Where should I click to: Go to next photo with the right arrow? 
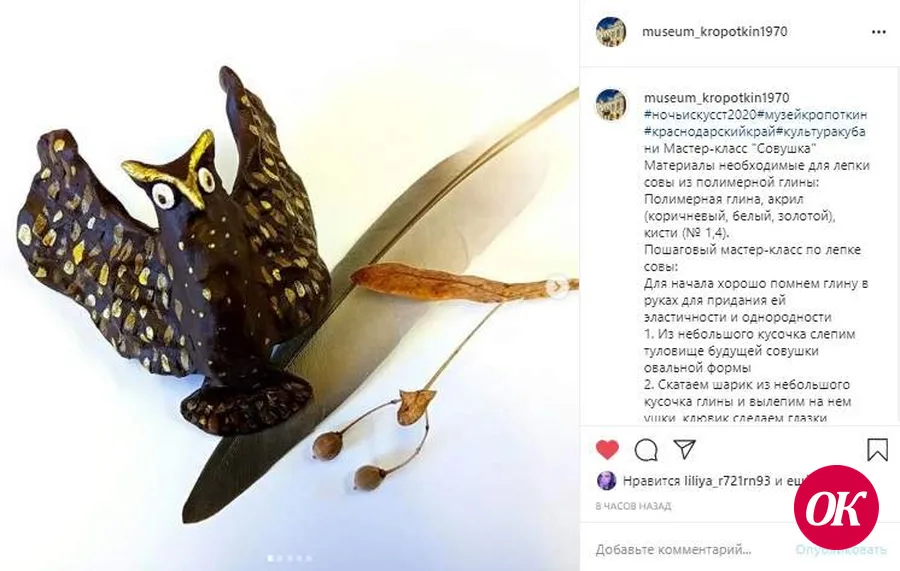coord(556,286)
